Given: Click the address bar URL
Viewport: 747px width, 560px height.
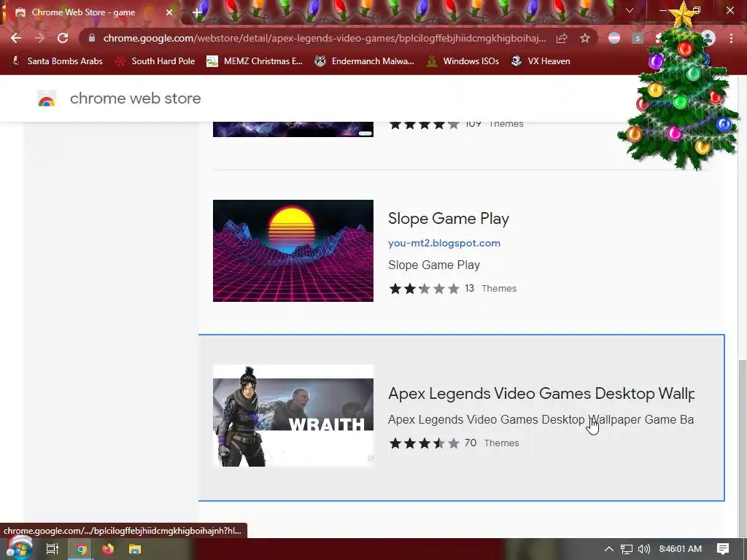Looking at the screenshot, I should click(324, 38).
